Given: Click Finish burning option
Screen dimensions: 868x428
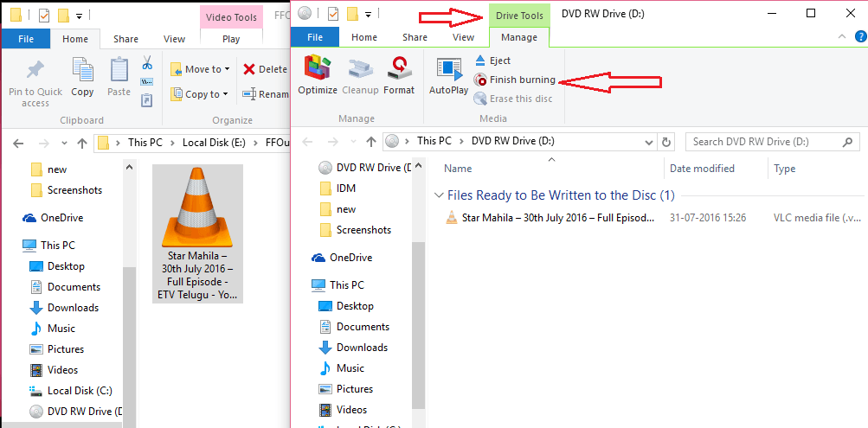Looking at the screenshot, I should [x=515, y=80].
